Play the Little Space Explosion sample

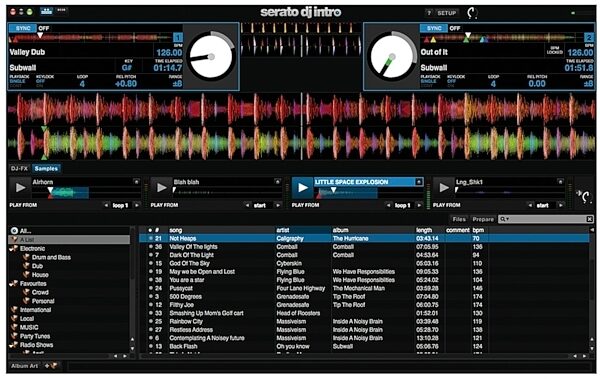pos(303,188)
